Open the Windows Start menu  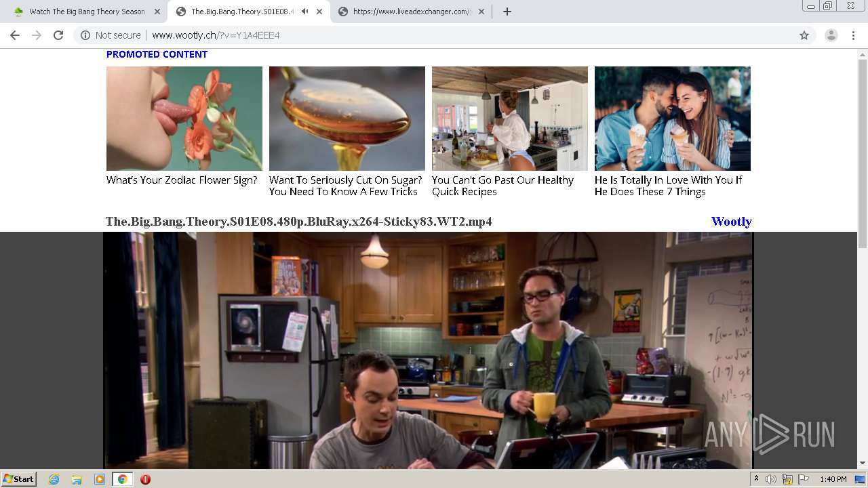(x=18, y=479)
